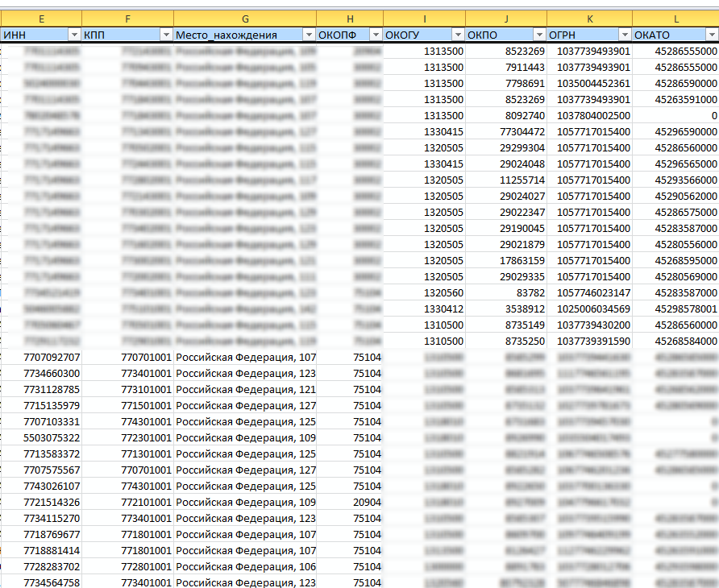Open the ОКОПФ column filter dropdown
The height and width of the screenshot is (588, 719).
click(x=376, y=35)
